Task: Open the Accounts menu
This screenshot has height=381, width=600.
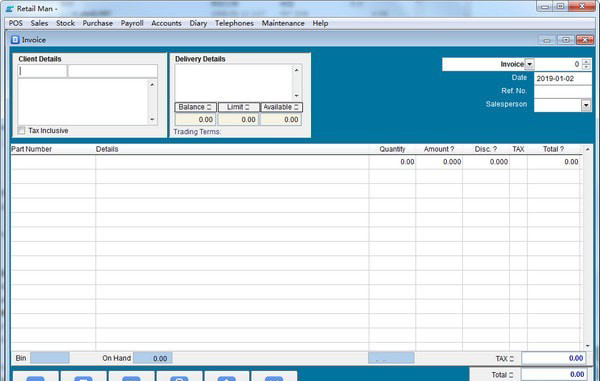Action: coord(166,23)
